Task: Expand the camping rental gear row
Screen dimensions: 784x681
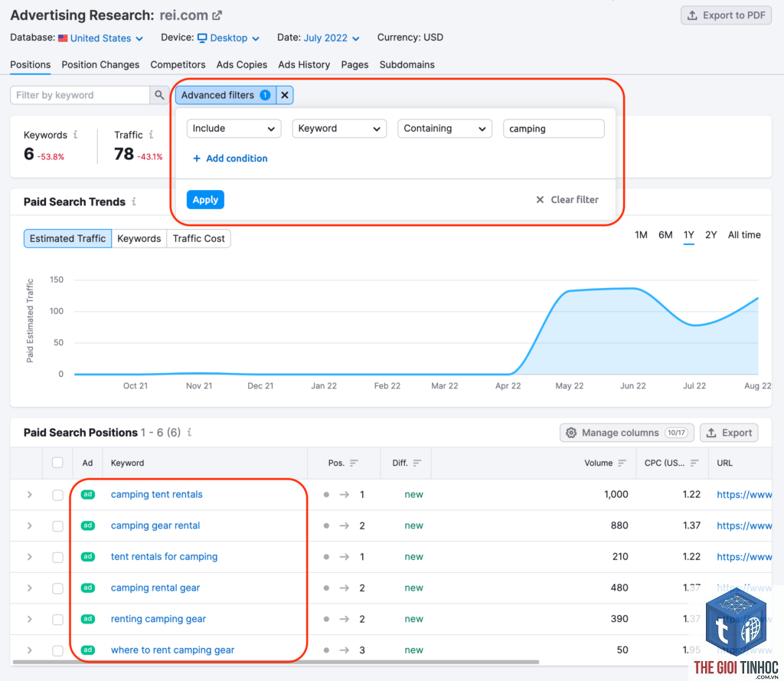Action: coord(30,588)
